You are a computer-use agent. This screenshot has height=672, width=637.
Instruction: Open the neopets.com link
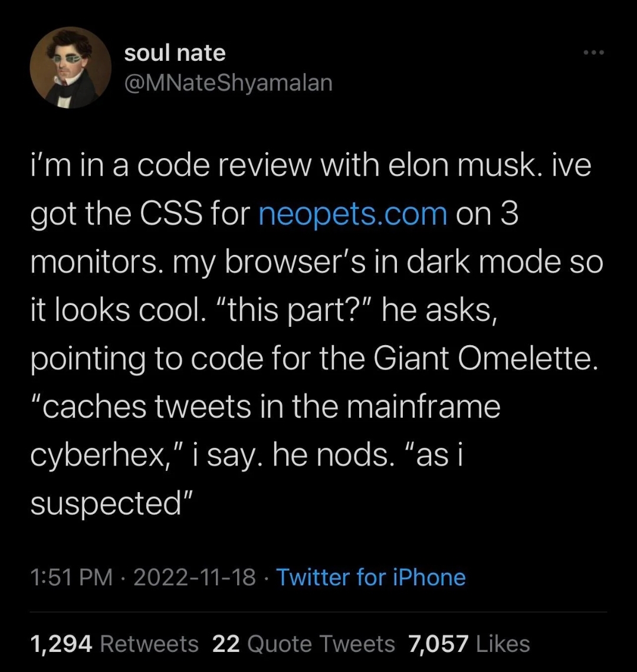tap(353, 214)
